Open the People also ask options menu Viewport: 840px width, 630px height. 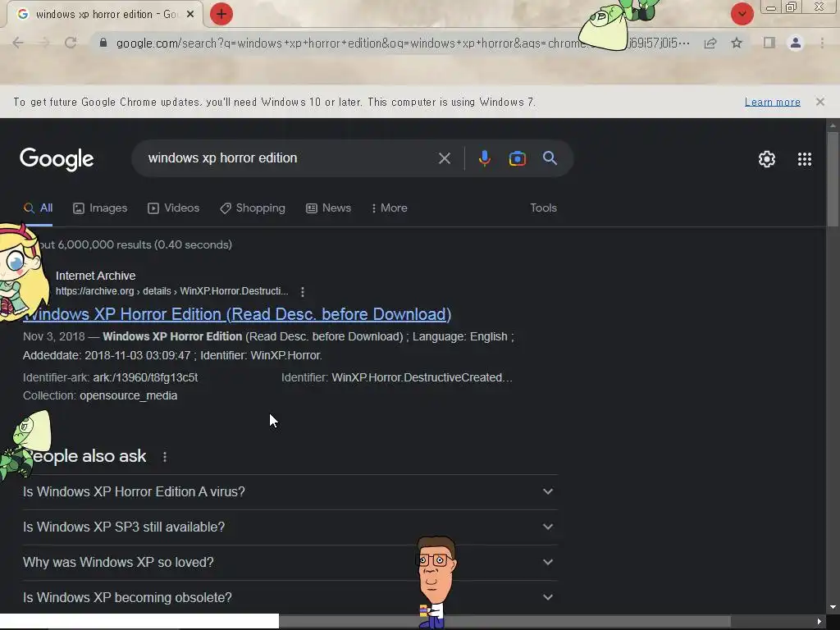coord(164,457)
